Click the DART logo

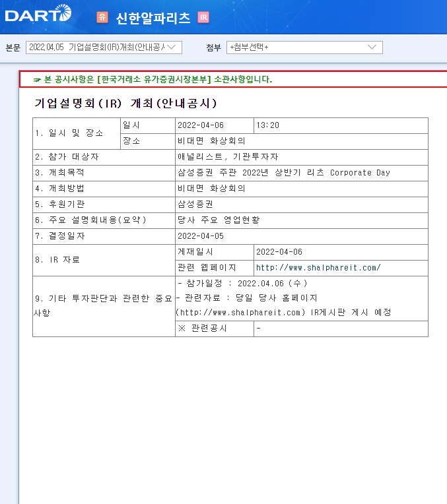click(38, 13)
